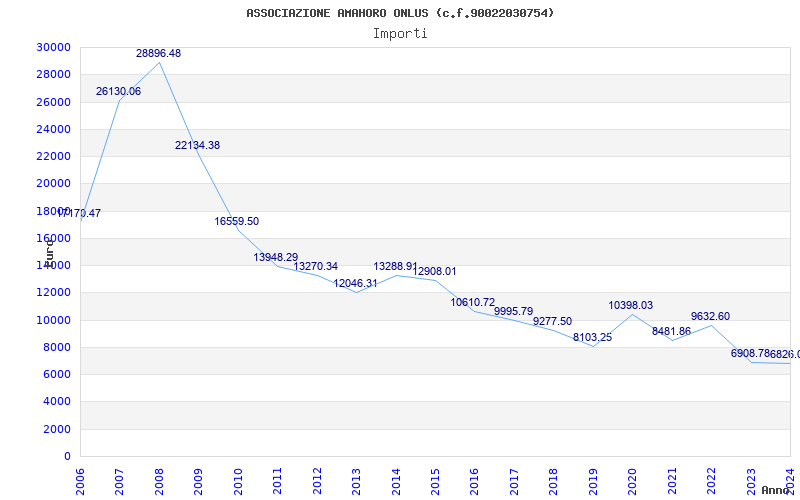Click the 2008 x-axis year label
The width and height of the screenshot is (800, 500).
pos(159,481)
